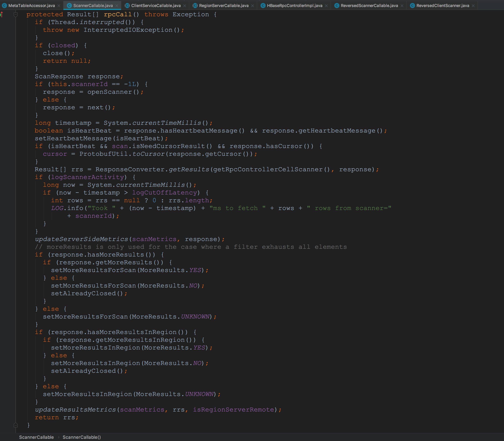The width and height of the screenshot is (504, 441).
Task: Click logScannerActivity field
Action: (87, 177)
